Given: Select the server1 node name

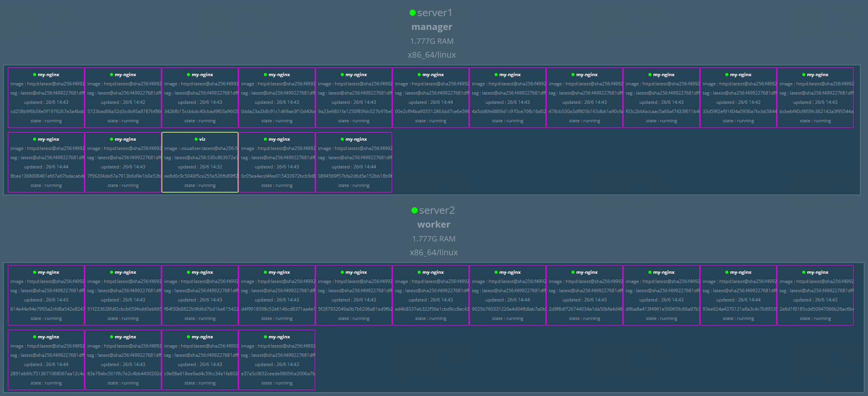Looking at the screenshot, I should click(435, 13).
